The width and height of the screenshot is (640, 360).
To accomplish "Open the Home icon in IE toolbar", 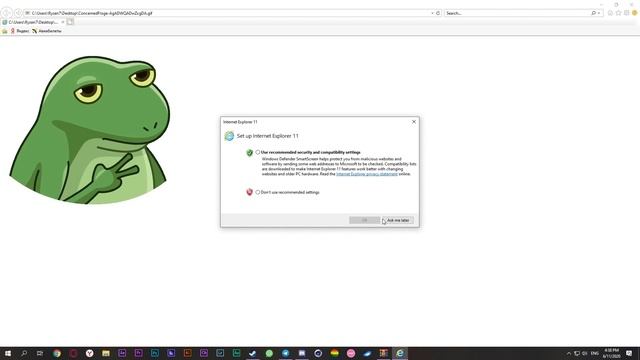I will pyautogui.click(x=611, y=13).
